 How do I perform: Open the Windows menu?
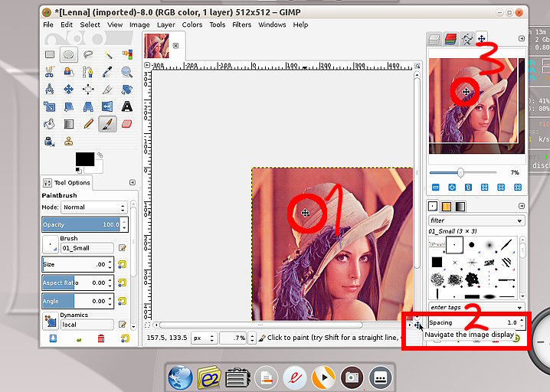pyautogui.click(x=272, y=25)
